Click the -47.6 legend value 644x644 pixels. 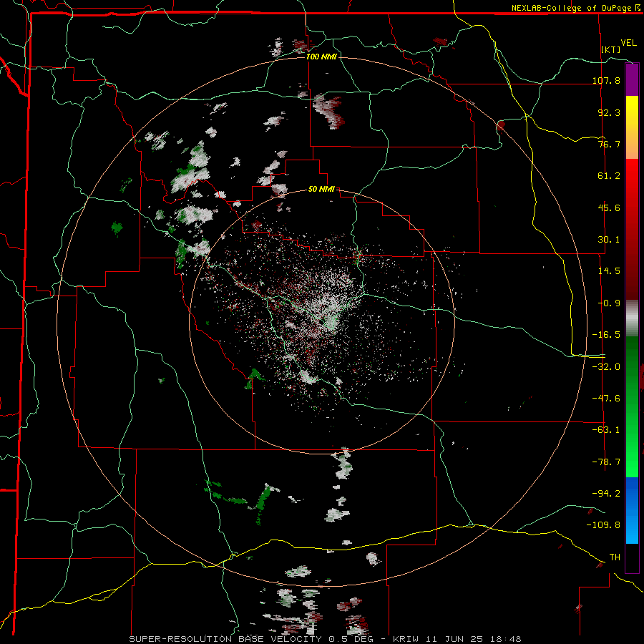point(606,399)
